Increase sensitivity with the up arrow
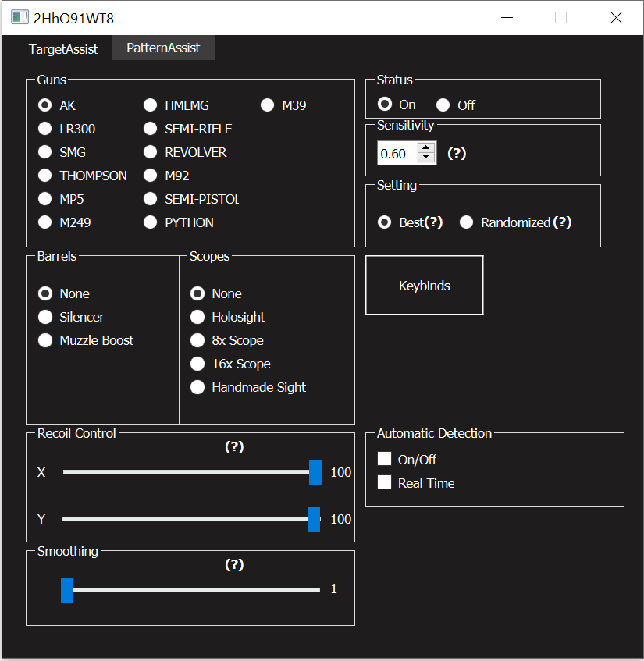Viewport: 644px width, 661px height. coord(426,148)
